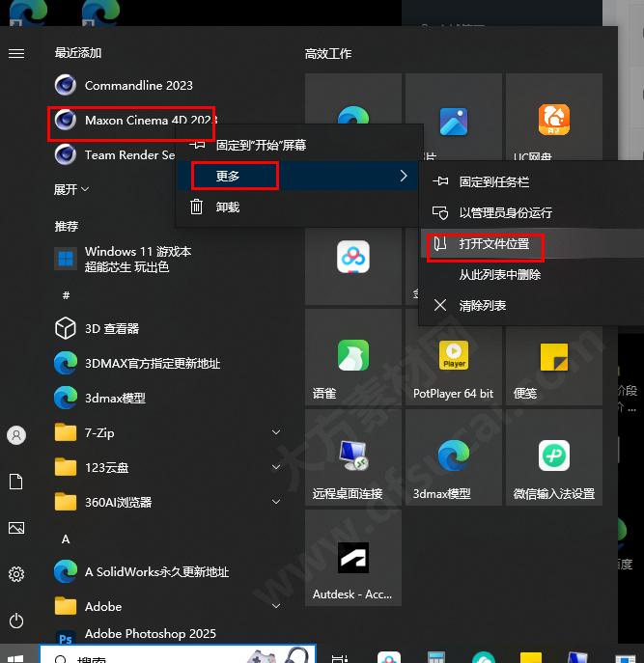Select 卸载 from context menu
This screenshot has width=644, height=663.
coord(298,207)
